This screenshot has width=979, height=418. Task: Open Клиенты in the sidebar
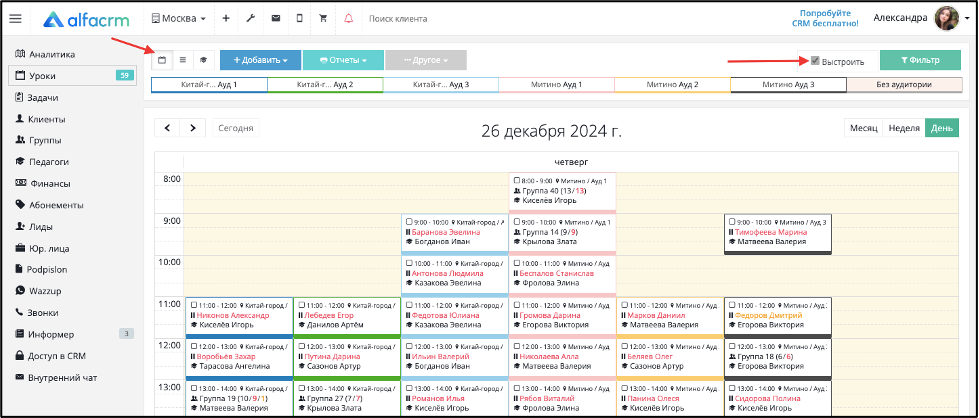point(47,119)
